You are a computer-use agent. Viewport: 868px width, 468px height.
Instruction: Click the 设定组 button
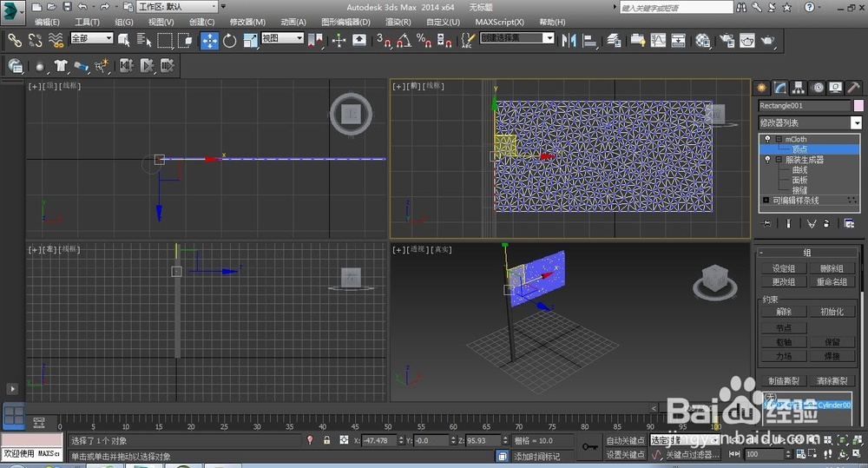click(x=784, y=268)
